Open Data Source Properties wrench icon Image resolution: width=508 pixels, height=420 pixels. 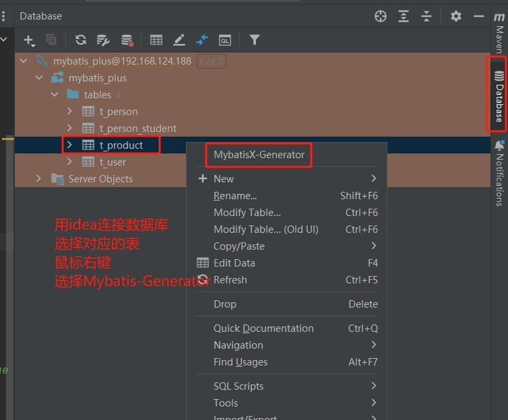[x=103, y=40]
